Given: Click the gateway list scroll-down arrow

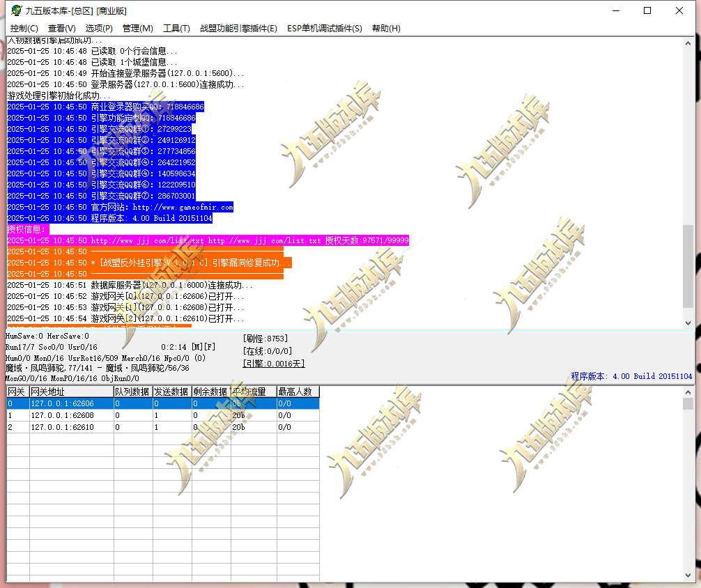Looking at the screenshot, I should click(x=688, y=575).
